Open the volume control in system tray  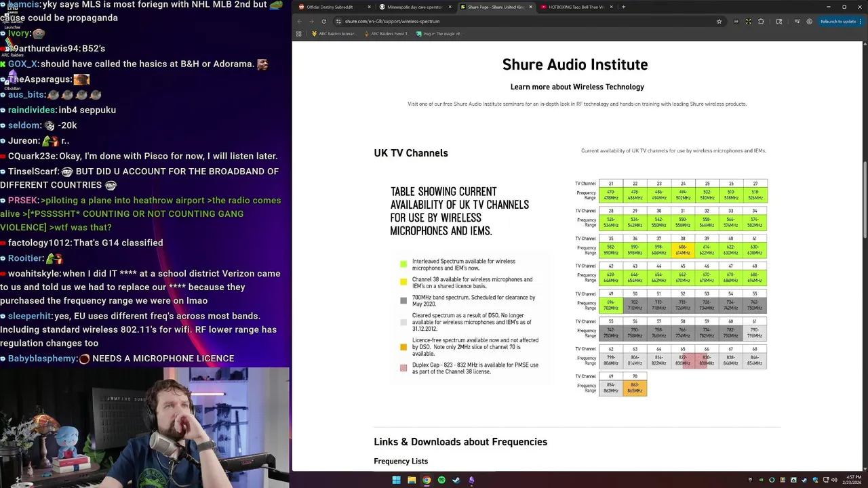(x=835, y=480)
